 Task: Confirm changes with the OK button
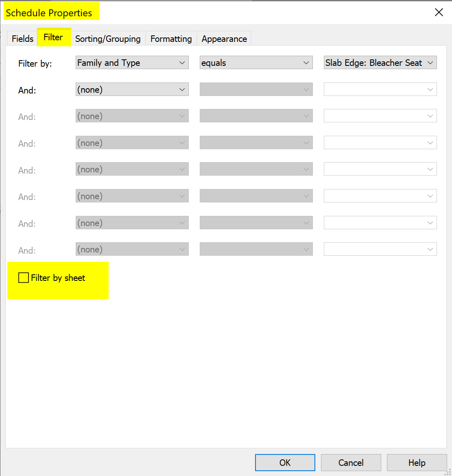pyautogui.click(x=285, y=463)
